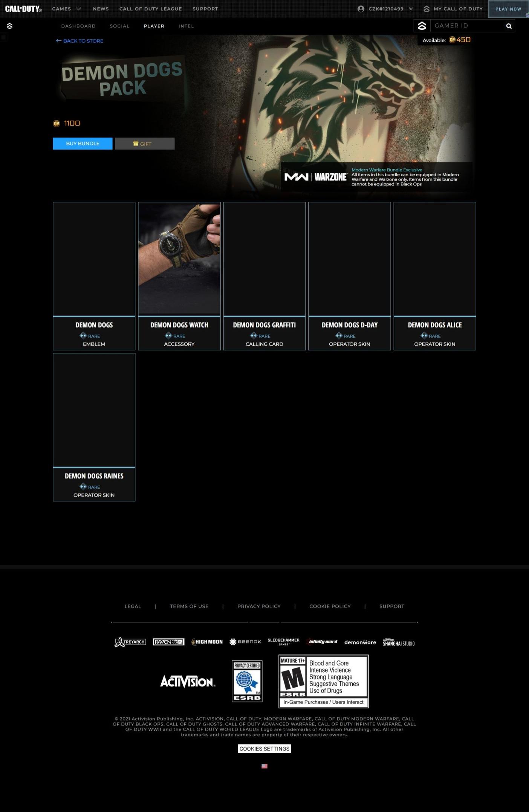Expand the Games dropdown menu
Image resolution: width=529 pixels, height=812 pixels.
pos(66,9)
